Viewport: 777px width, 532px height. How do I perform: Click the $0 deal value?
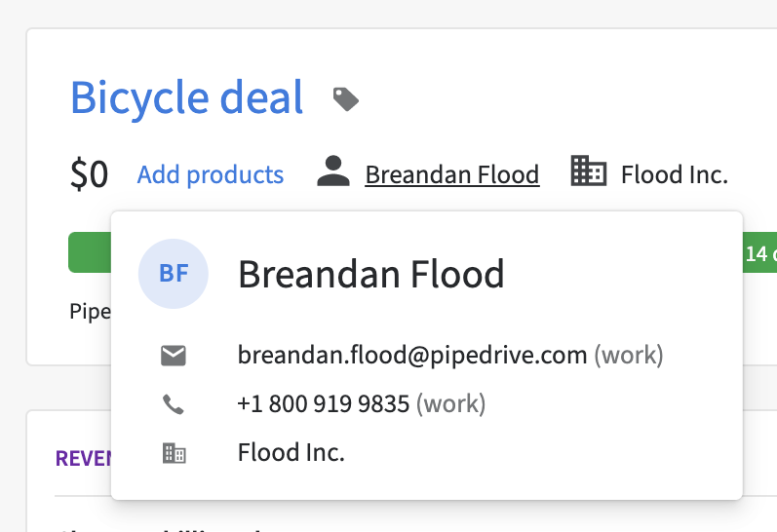89,174
